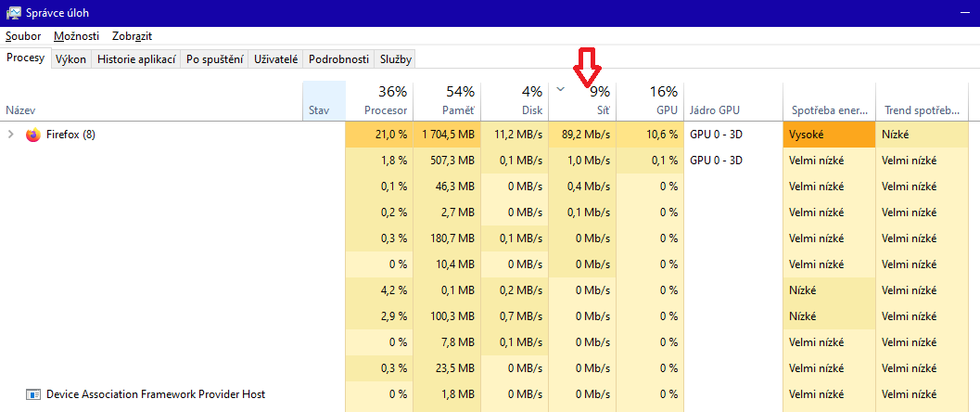Click the GPU usage column header
The width and height of the screenshot is (980, 412).
point(650,101)
